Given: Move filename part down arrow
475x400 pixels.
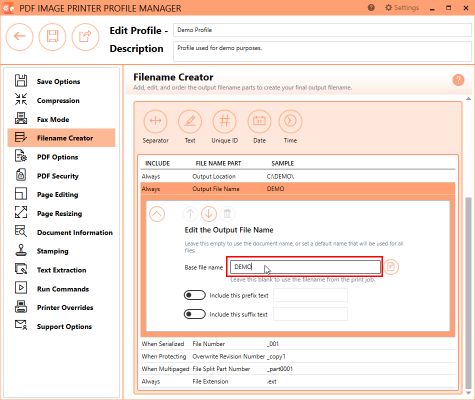Looking at the screenshot, I should [209, 214].
